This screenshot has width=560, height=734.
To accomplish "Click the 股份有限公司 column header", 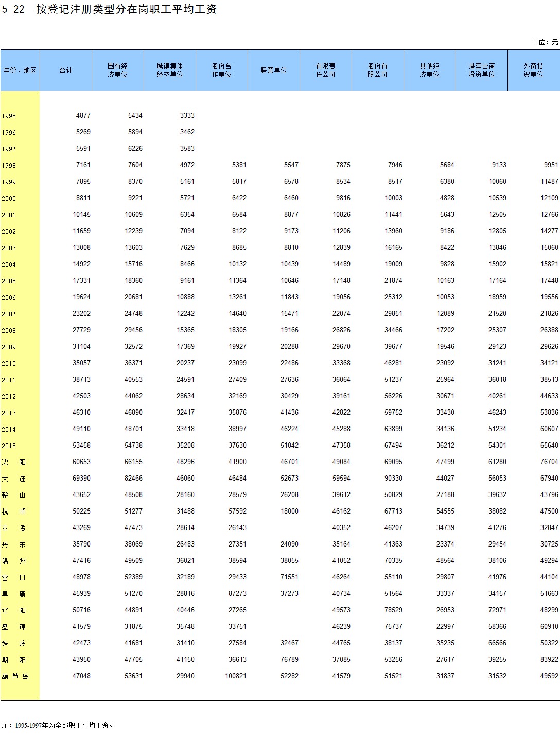I will pos(378,71).
